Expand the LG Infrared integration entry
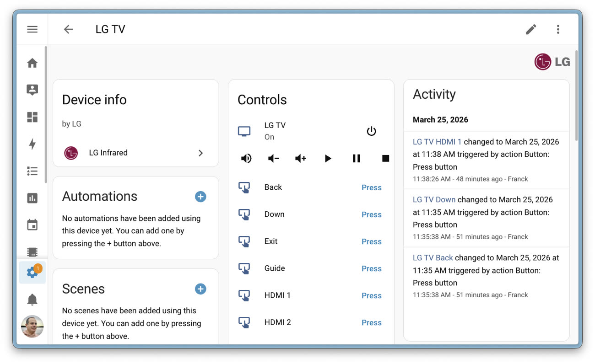The image size is (595, 364). (135, 153)
